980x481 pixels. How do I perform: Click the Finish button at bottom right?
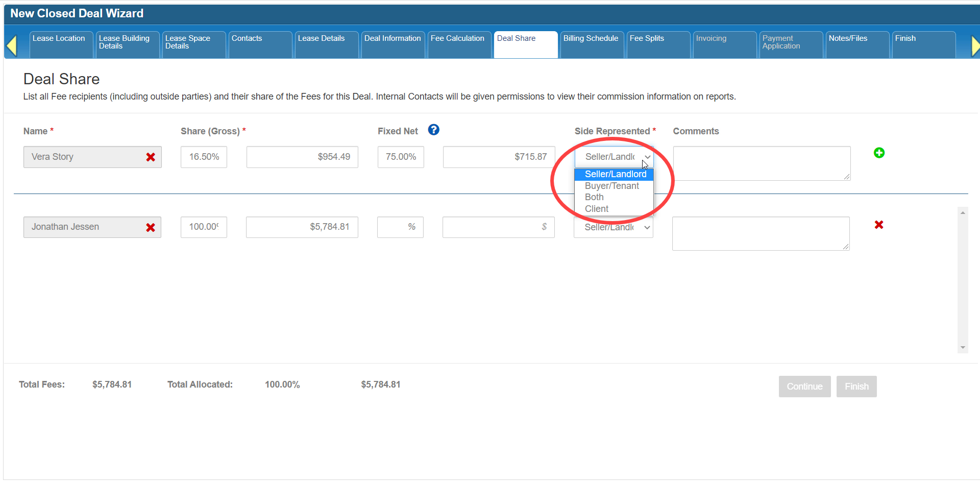(x=856, y=387)
